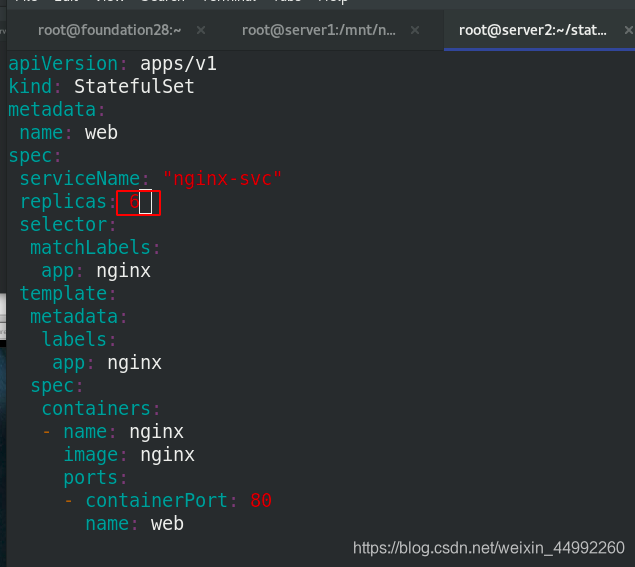The height and width of the screenshot is (567, 635).
Task: Click the containerPort value 80
Action: 261,501
